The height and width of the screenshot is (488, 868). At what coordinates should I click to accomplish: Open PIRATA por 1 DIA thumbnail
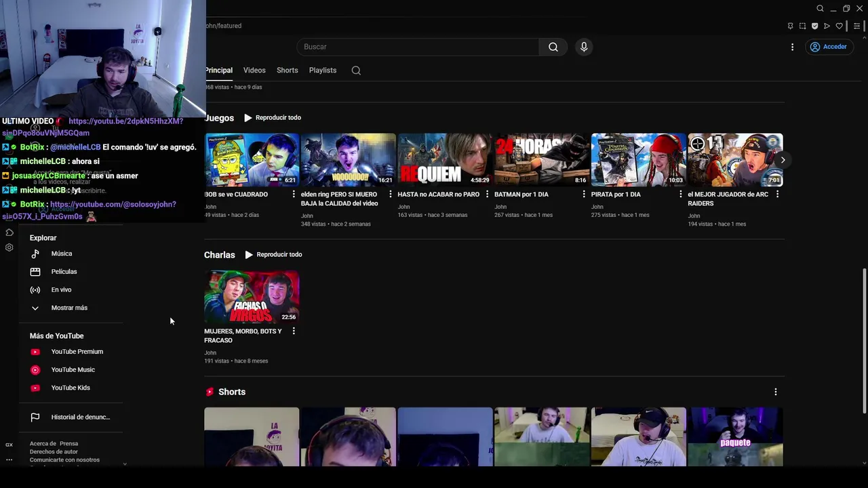[x=639, y=160]
